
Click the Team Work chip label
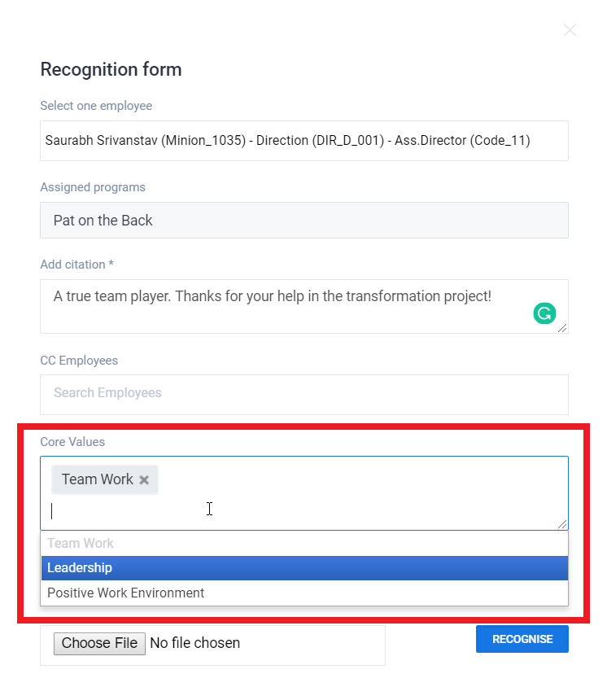click(97, 480)
